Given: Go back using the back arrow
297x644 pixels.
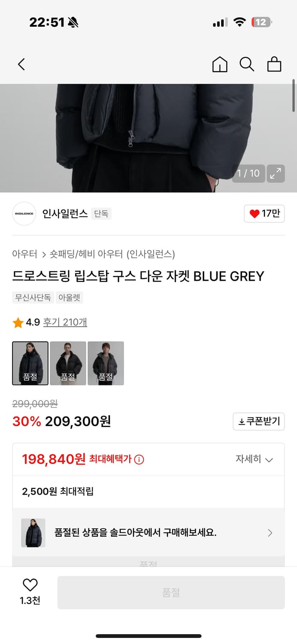Looking at the screenshot, I should 21,64.
